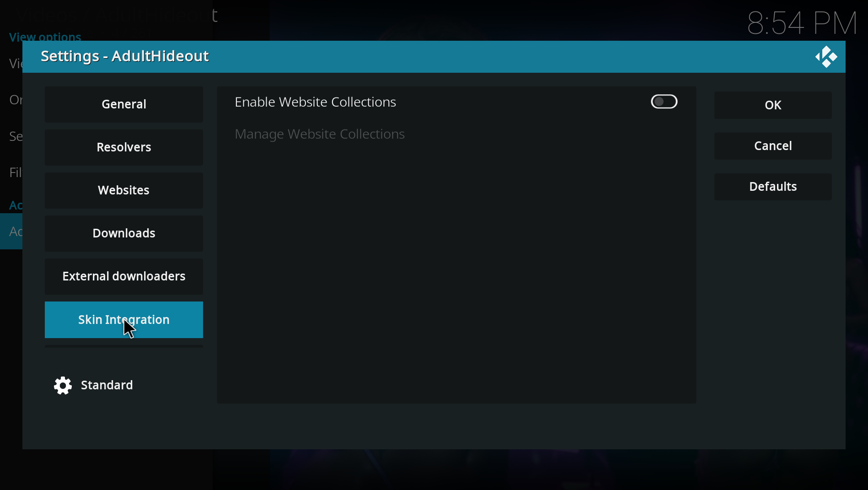
Task: Click the Enable Website Collections label
Action: [x=316, y=102]
